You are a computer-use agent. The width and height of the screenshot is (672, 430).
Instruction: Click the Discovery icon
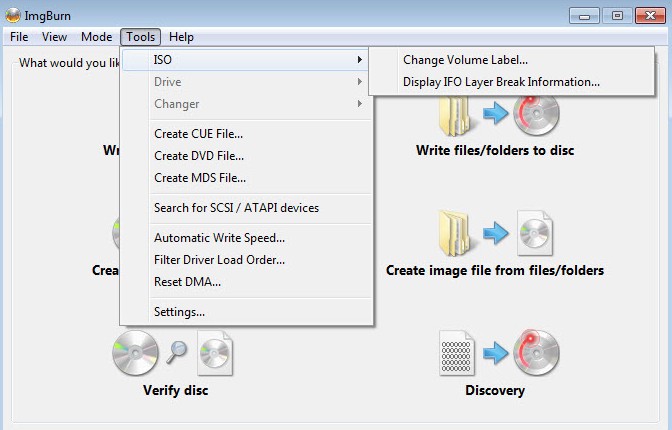tap(495, 354)
